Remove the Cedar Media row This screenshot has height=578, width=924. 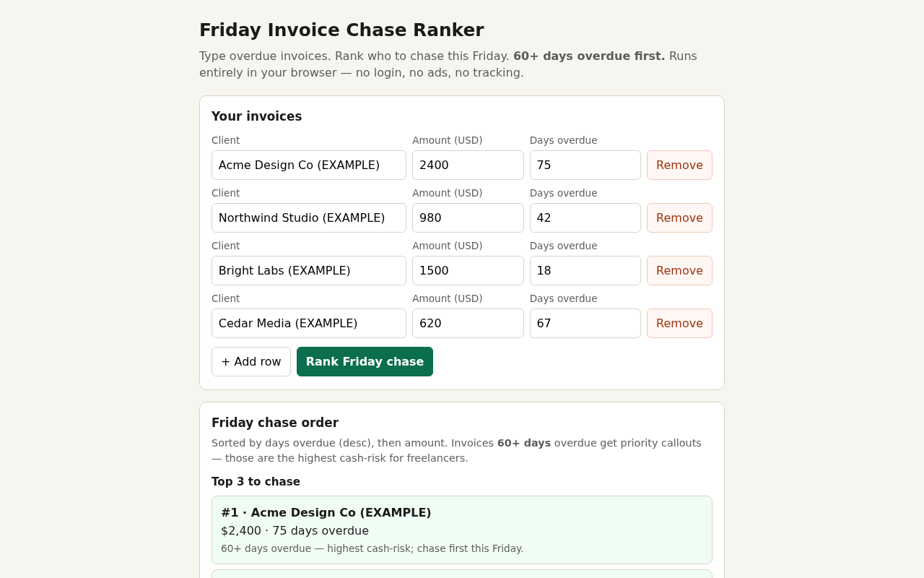coord(679,323)
